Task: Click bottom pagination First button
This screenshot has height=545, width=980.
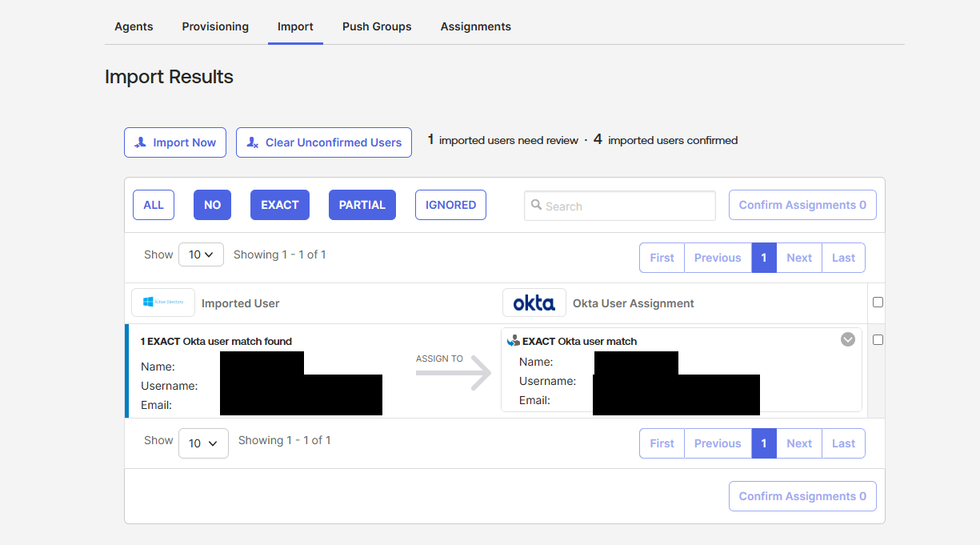Action: (x=662, y=443)
